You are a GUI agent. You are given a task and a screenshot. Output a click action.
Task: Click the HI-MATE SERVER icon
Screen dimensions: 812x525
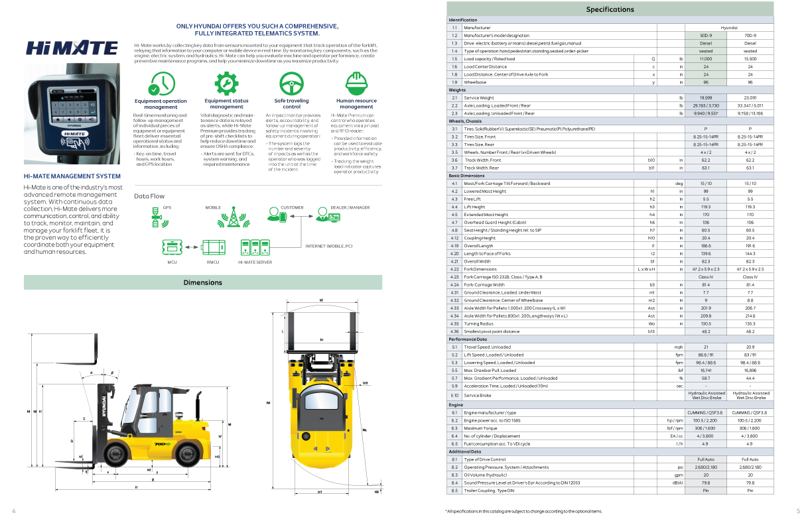255,249
